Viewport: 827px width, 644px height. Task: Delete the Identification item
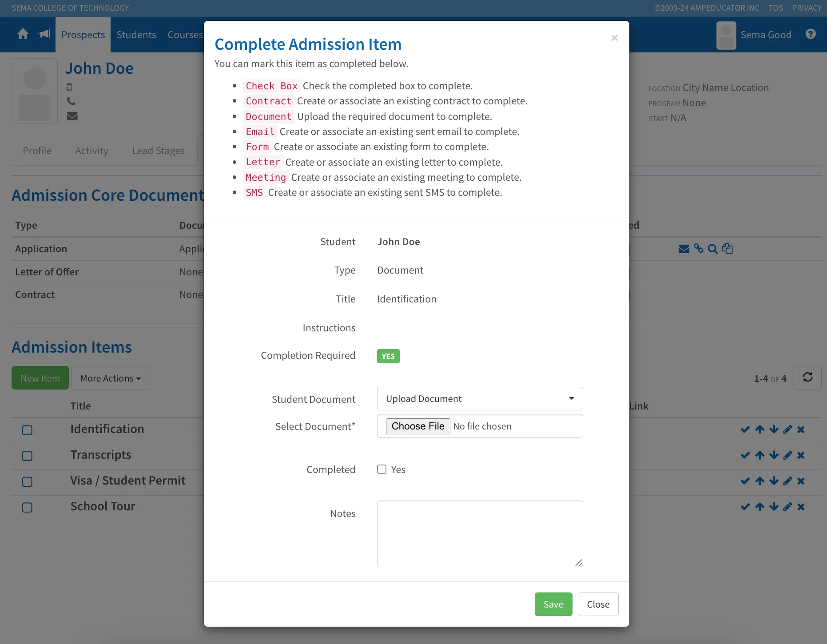point(801,429)
